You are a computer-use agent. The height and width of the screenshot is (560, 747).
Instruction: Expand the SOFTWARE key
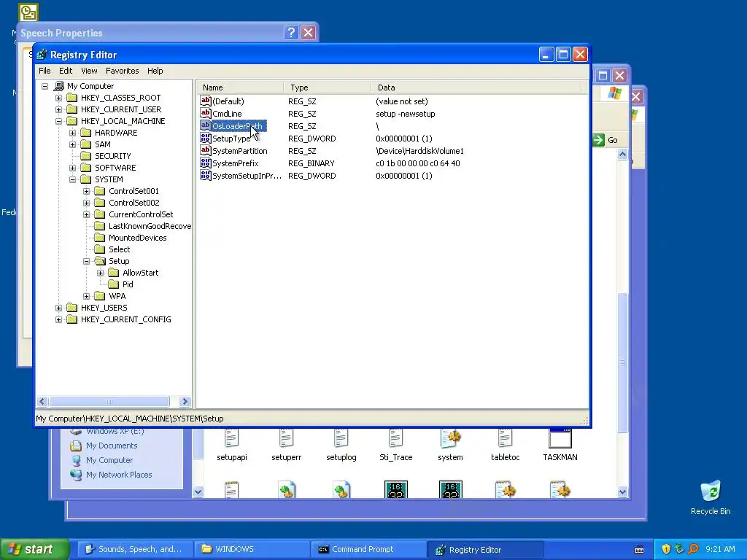(x=72, y=168)
